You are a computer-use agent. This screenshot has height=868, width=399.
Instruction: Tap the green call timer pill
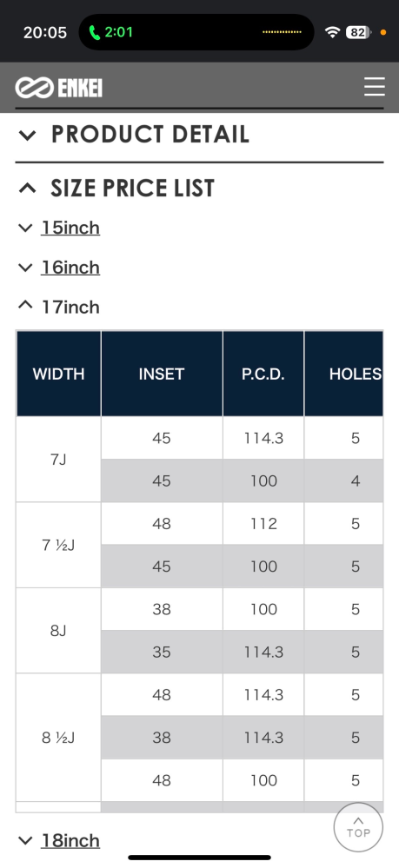[x=111, y=32]
